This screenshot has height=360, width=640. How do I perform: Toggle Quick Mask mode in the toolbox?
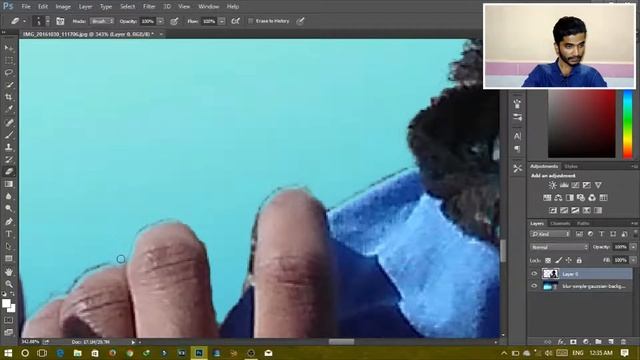[x=9, y=320]
